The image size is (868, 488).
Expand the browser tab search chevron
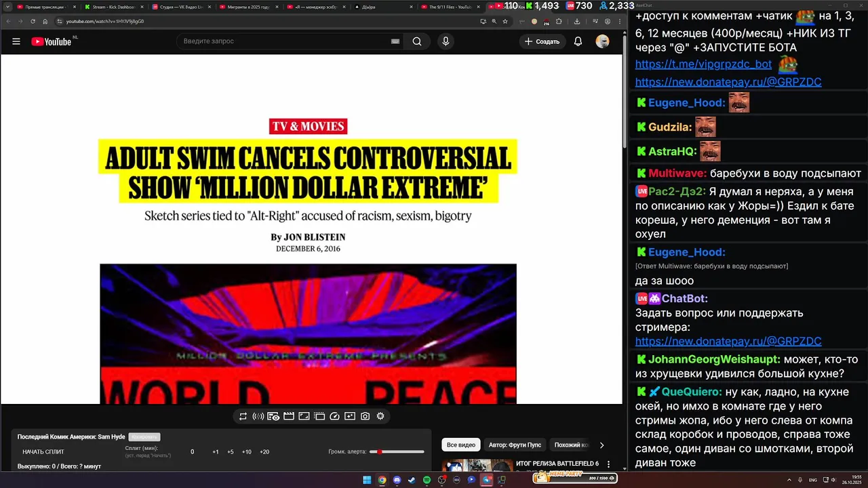point(7,7)
